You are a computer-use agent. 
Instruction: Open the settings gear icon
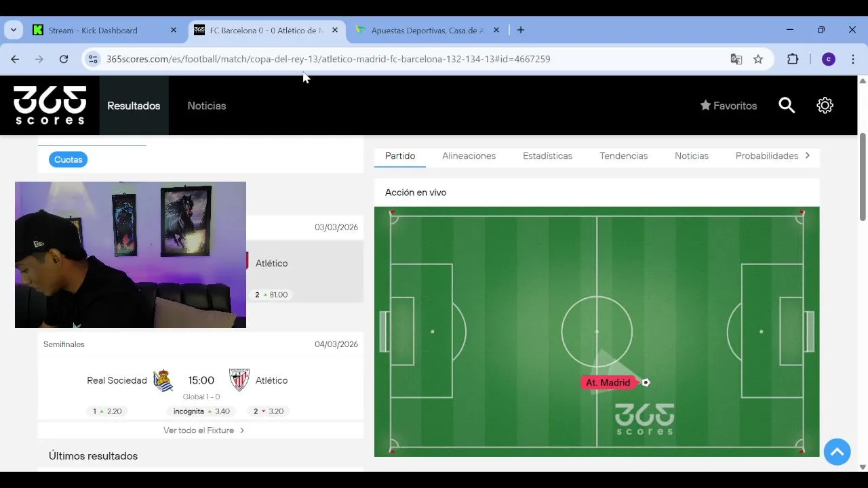point(825,105)
